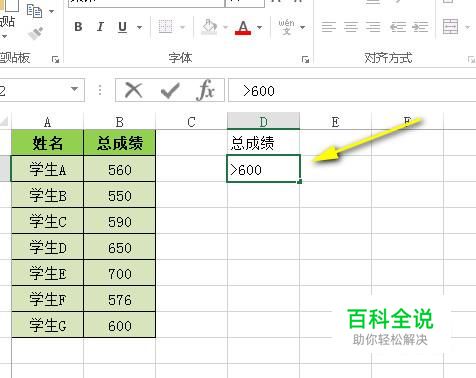Select cell 学生F

[47, 299]
